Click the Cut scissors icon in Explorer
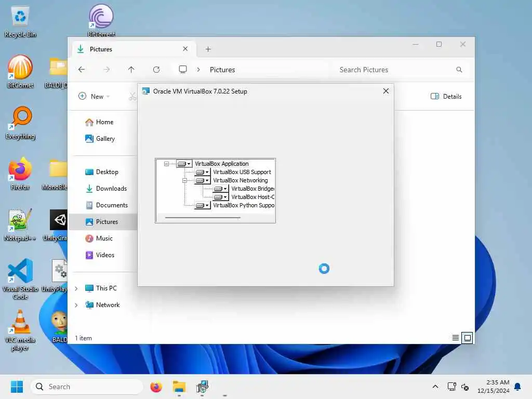532x399 pixels. 132,96
